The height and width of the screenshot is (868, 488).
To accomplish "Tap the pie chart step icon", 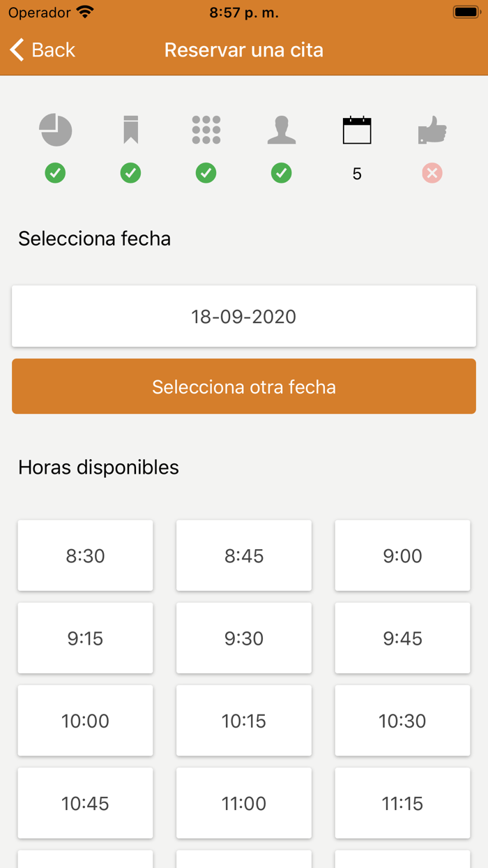I will (x=56, y=130).
